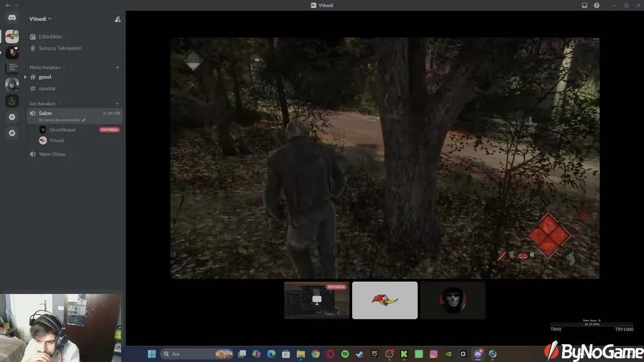Open the server with the masked soldier icon
644x362 pixels.
pyautogui.click(x=12, y=84)
